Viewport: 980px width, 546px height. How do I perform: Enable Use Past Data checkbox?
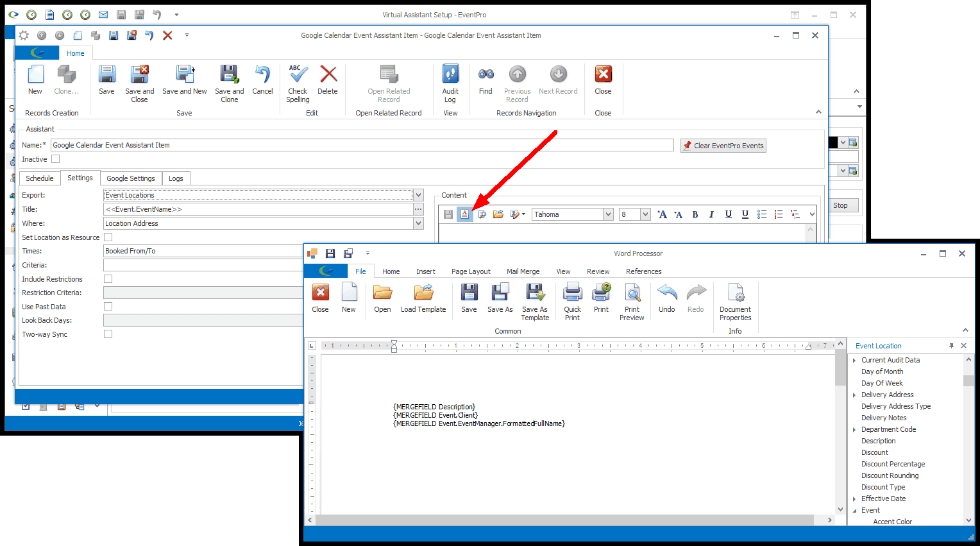point(108,307)
